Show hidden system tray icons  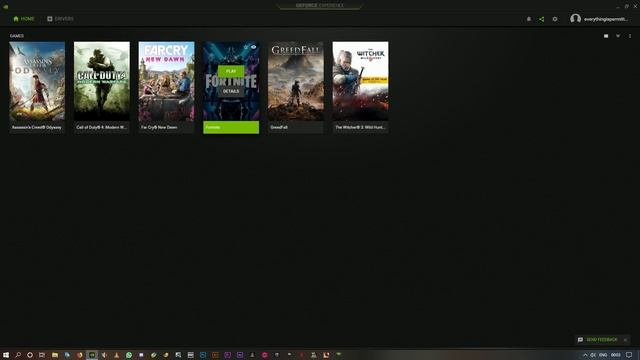point(585,355)
